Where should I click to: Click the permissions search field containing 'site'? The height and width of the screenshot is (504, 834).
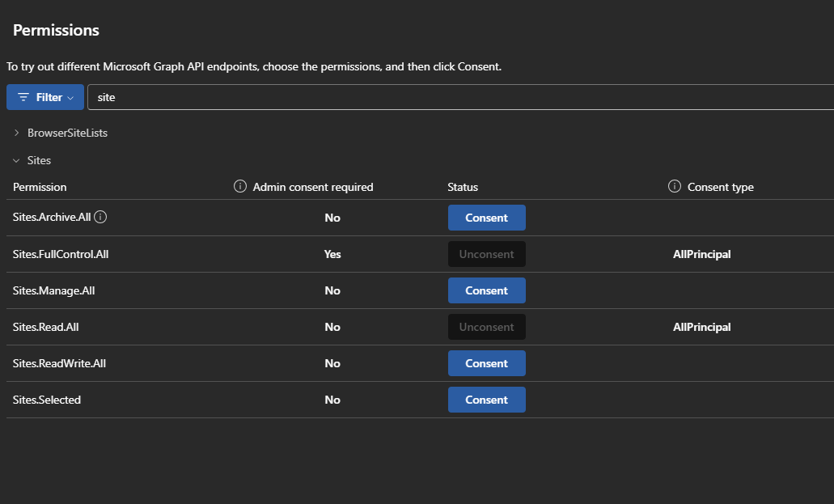[x=460, y=97]
